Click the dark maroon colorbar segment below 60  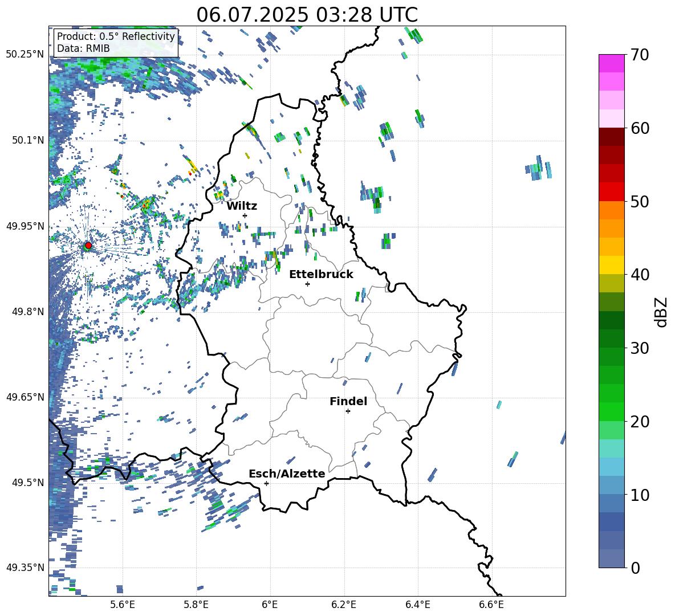pyautogui.click(x=611, y=137)
